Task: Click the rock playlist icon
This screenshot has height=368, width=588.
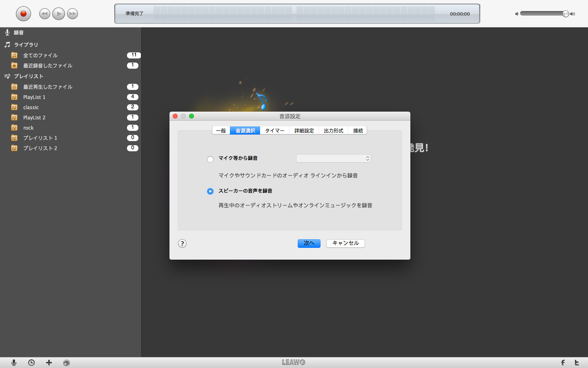Action: 14,128
